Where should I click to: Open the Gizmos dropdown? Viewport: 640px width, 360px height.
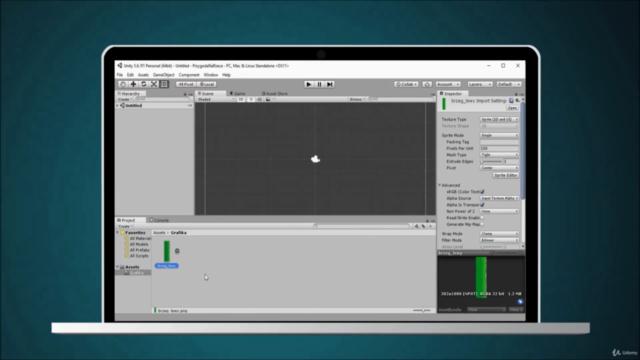point(357,99)
